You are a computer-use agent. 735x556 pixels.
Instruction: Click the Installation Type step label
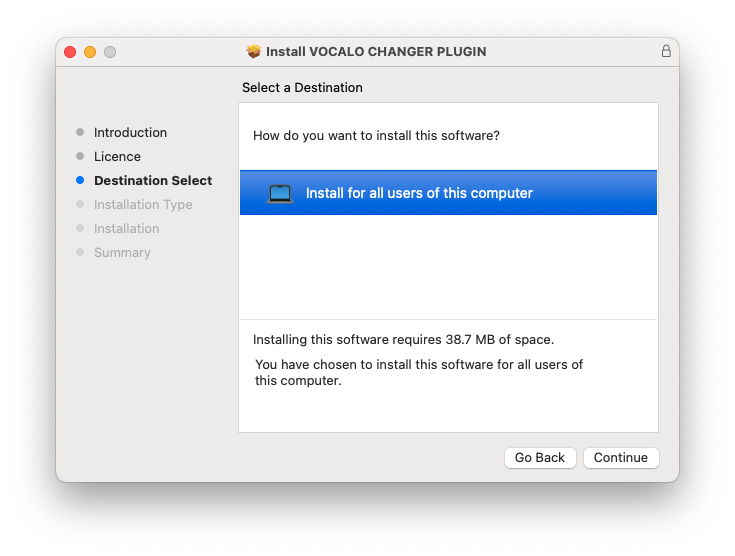pos(143,204)
